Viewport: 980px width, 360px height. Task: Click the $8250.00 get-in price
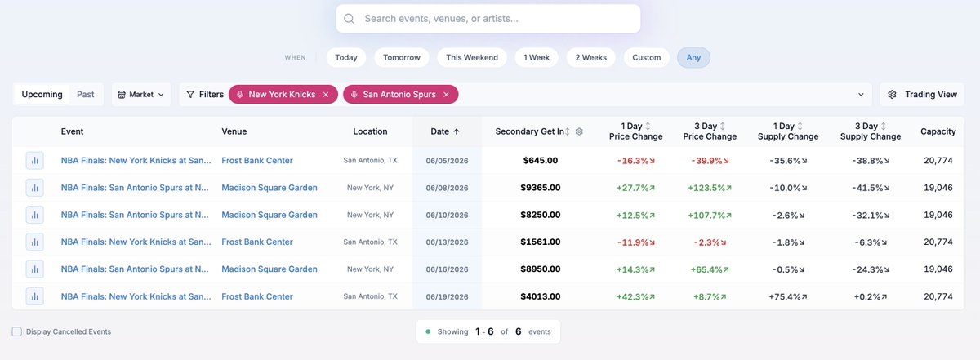pos(540,215)
